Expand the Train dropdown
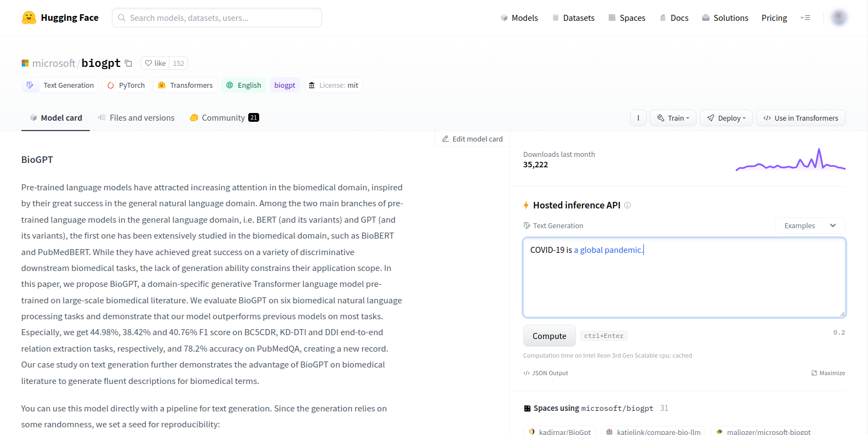This screenshot has height=435, width=868. point(673,118)
